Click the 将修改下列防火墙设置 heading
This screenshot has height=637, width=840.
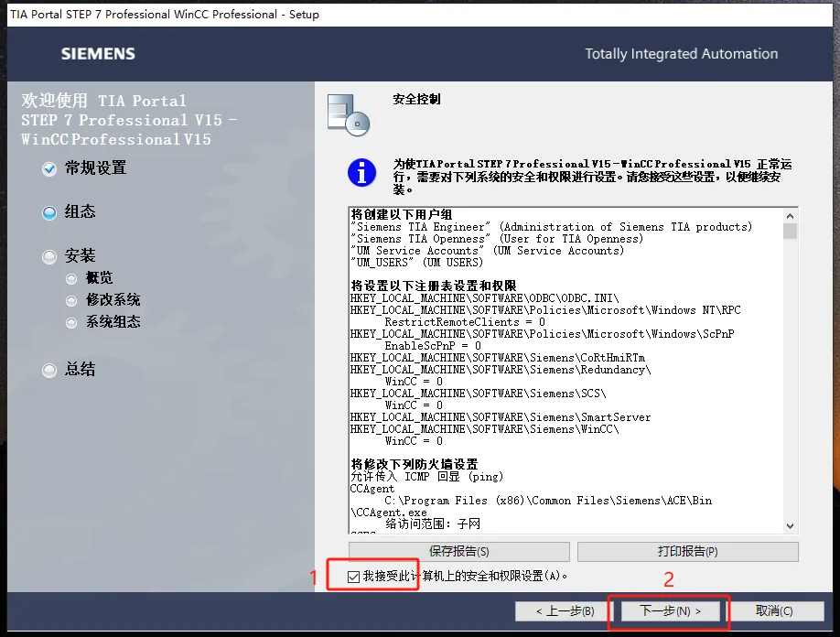coord(414,464)
